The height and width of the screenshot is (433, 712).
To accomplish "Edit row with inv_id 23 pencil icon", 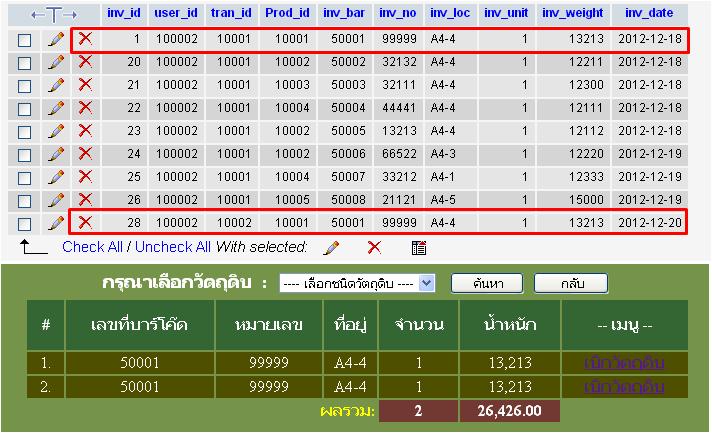I will pyautogui.click(x=56, y=131).
